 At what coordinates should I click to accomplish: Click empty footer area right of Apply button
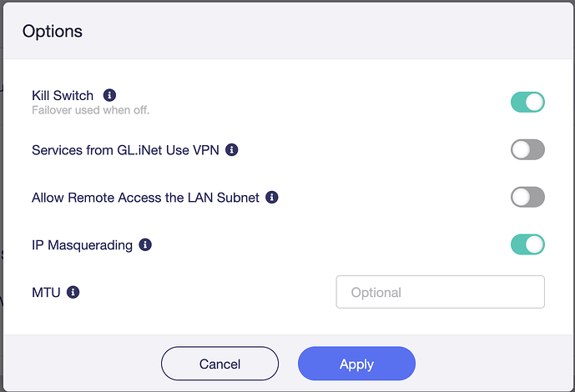pos(492,364)
